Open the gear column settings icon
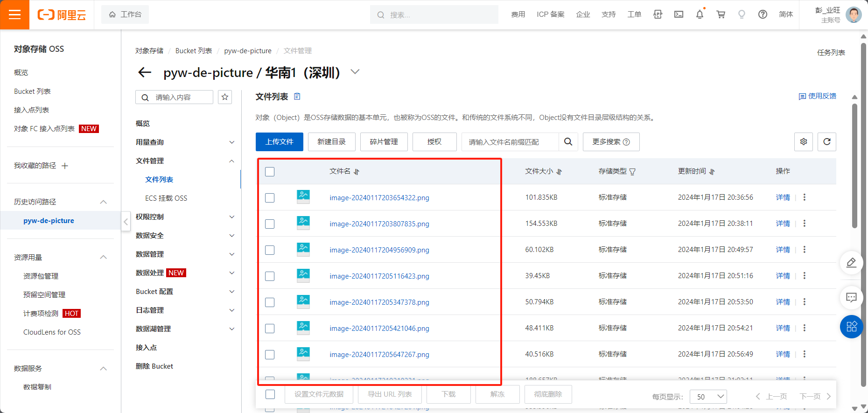Screen dimensions: 868x413 [x=804, y=142]
